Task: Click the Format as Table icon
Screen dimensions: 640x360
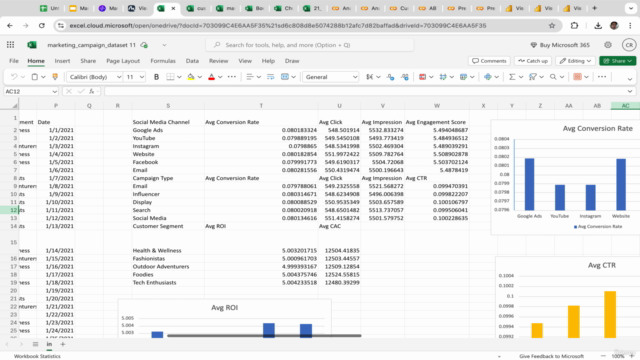Action: tap(463, 77)
